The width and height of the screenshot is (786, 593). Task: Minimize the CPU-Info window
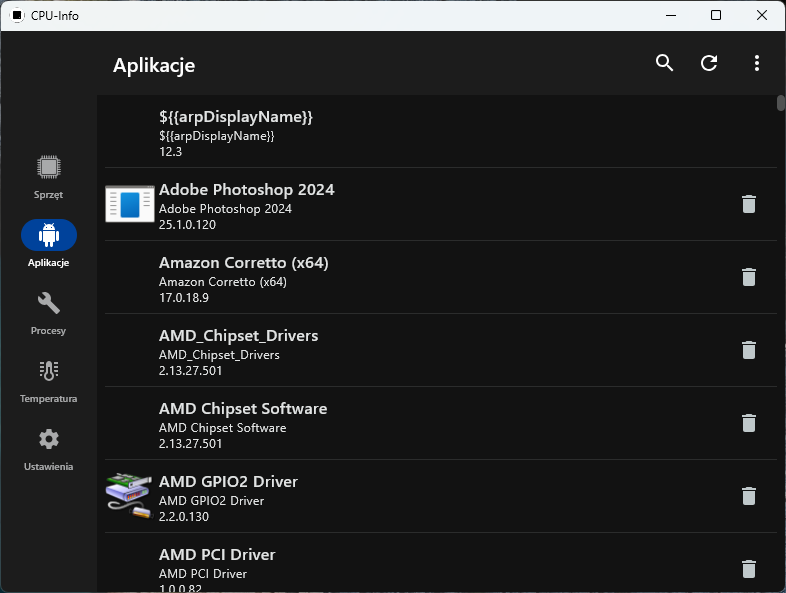[671, 16]
